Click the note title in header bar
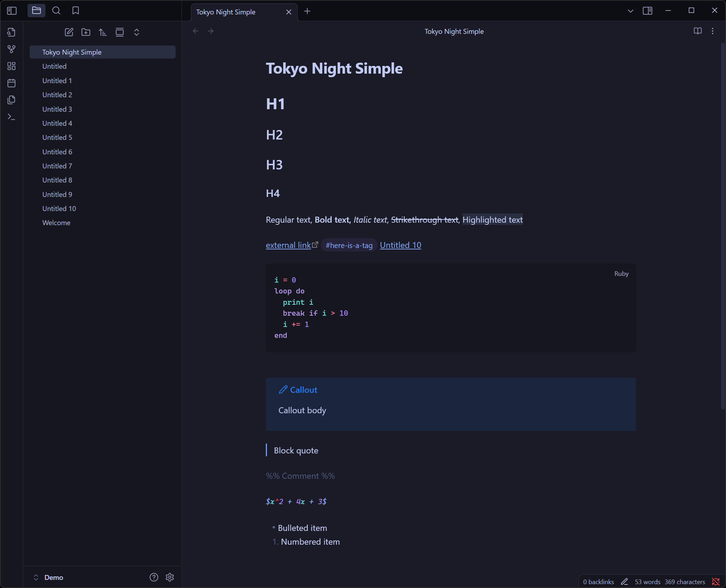The height and width of the screenshot is (588, 726). point(454,31)
